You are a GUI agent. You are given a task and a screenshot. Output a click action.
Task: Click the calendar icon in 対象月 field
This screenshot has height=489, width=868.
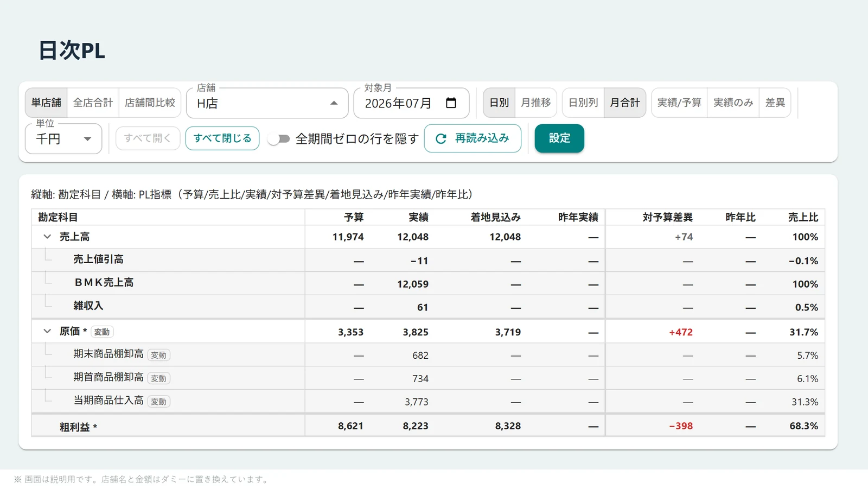tap(451, 103)
